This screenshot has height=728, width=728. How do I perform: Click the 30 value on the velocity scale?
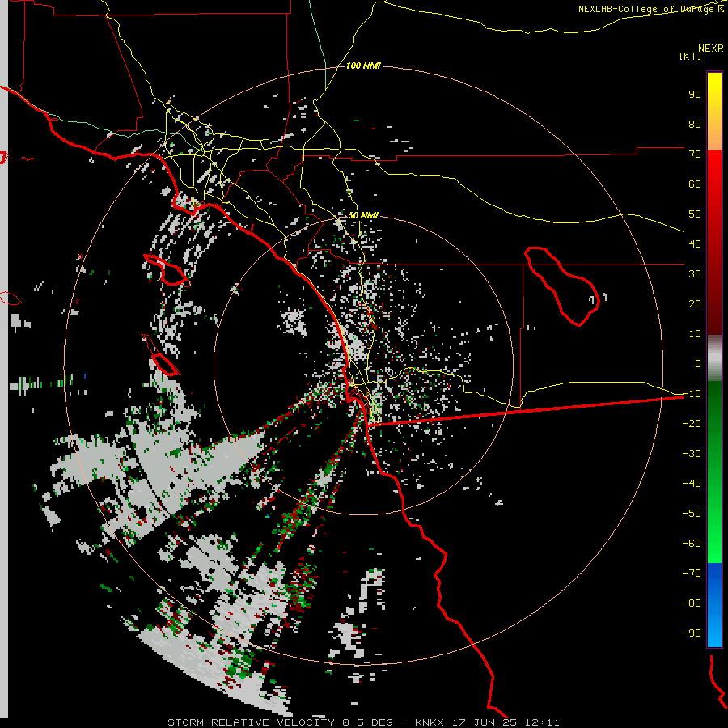[695, 274]
